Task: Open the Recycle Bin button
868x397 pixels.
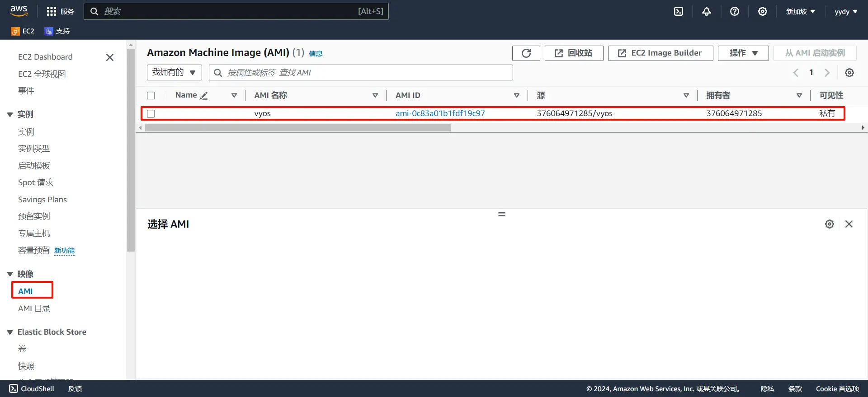Action: (x=574, y=53)
